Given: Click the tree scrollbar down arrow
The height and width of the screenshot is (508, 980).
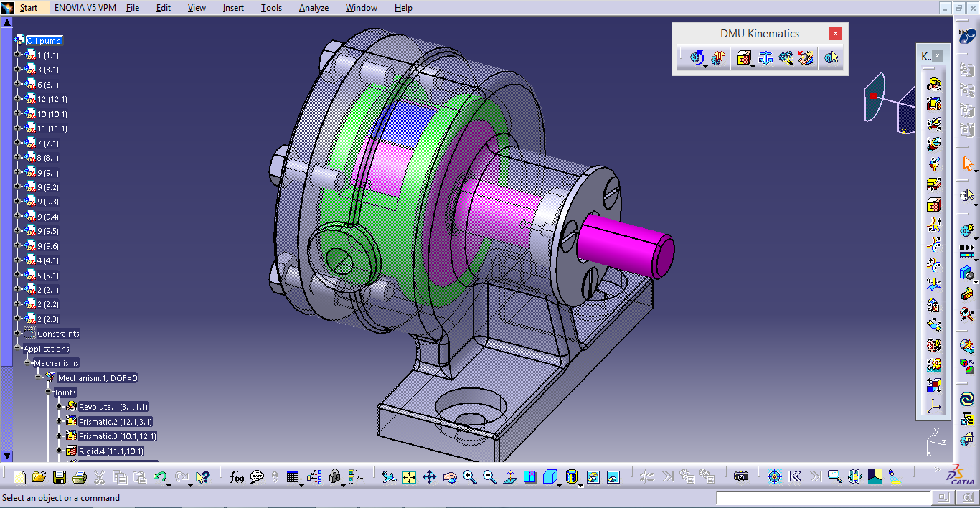Looking at the screenshot, I should tap(7, 456).
